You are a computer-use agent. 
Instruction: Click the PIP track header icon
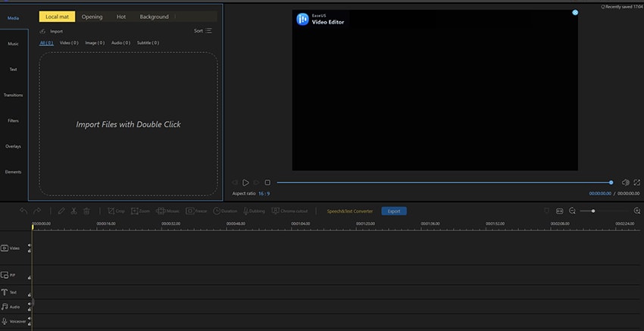click(5, 275)
